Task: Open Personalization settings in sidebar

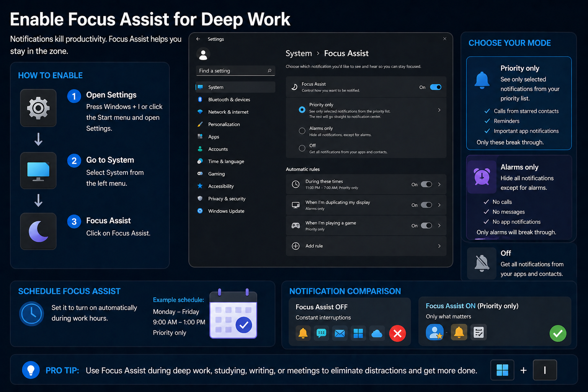Action: [x=235, y=124]
